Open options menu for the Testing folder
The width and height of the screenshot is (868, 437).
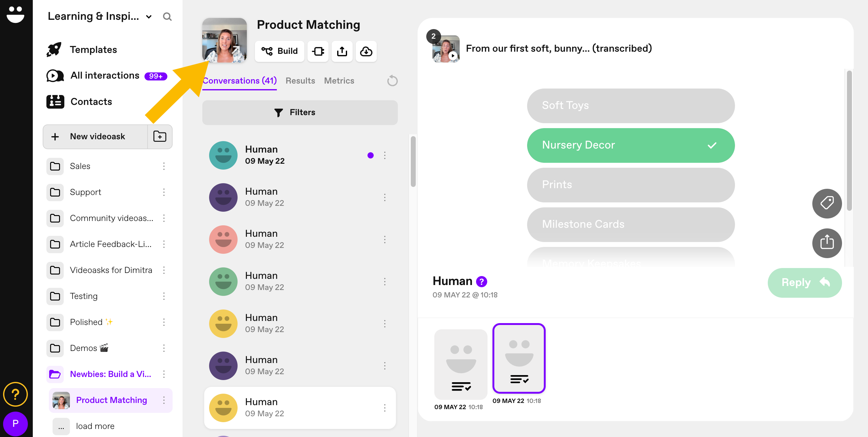(164, 296)
